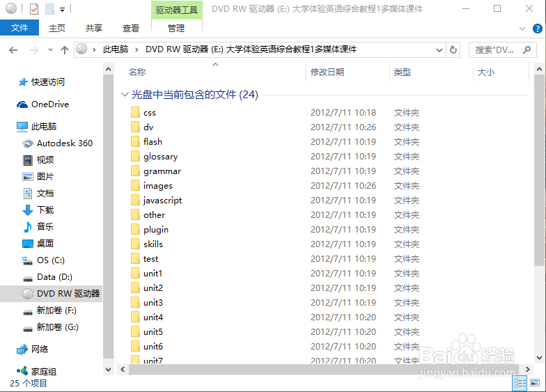This screenshot has width=546, height=392.
Task: Open the Quick Access Toolbar customize dropdown
Action: 63,10
